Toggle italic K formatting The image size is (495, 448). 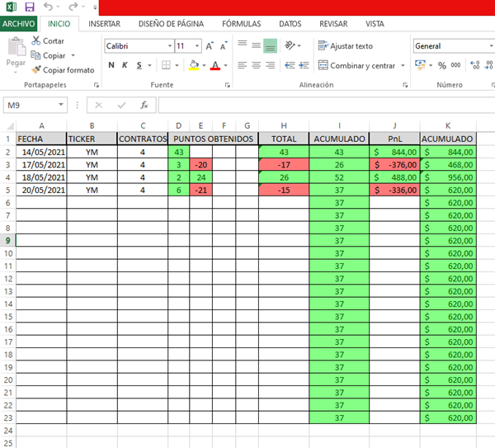point(125,65)
